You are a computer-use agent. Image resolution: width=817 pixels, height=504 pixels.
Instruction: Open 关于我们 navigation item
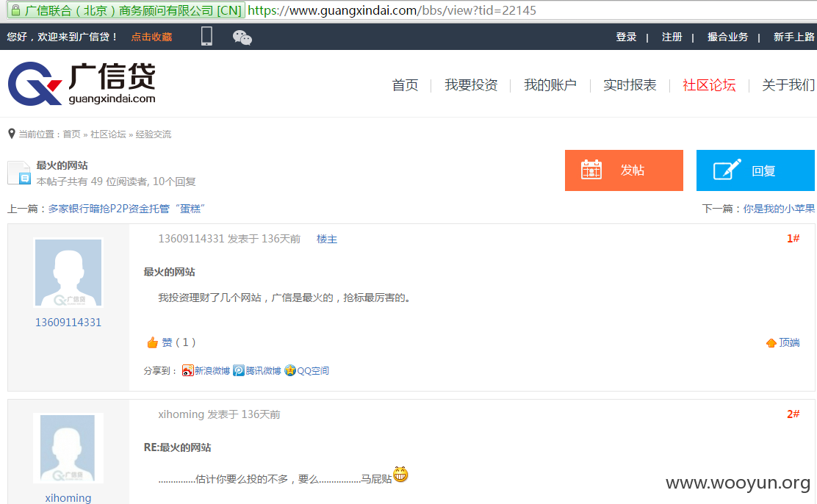(x=788, y=85)
